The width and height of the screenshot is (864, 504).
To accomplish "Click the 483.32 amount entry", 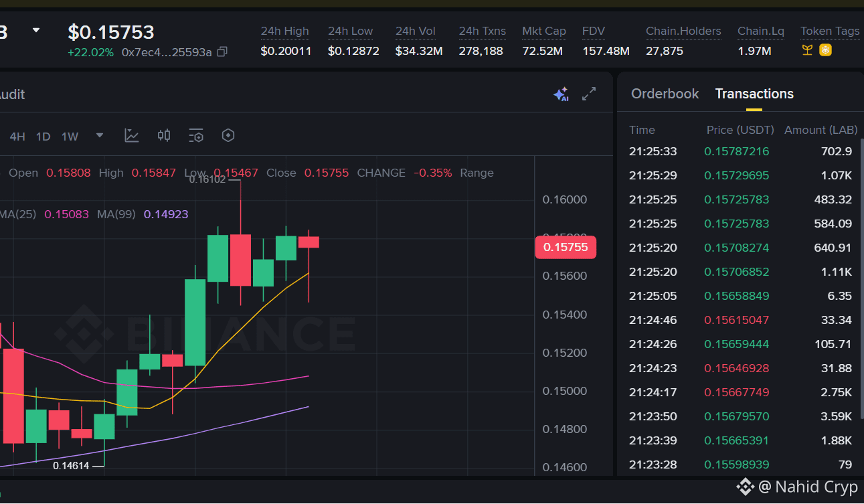I will [833, 199].
